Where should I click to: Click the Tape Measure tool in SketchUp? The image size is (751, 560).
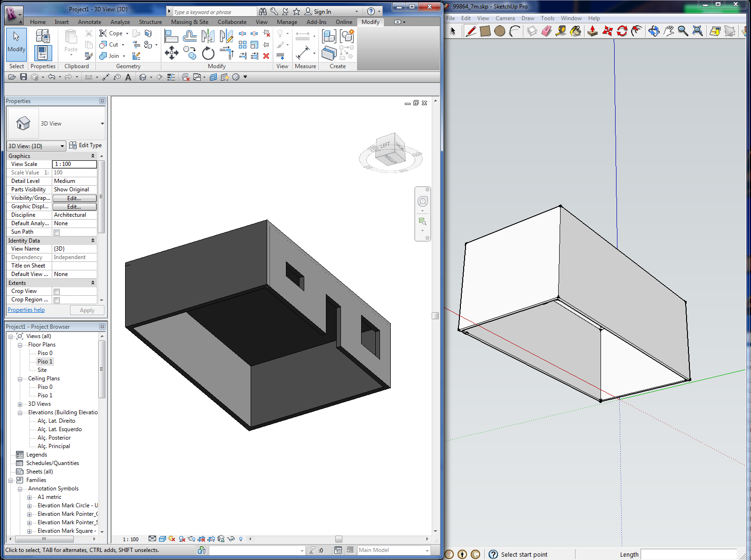pos(561,31)
